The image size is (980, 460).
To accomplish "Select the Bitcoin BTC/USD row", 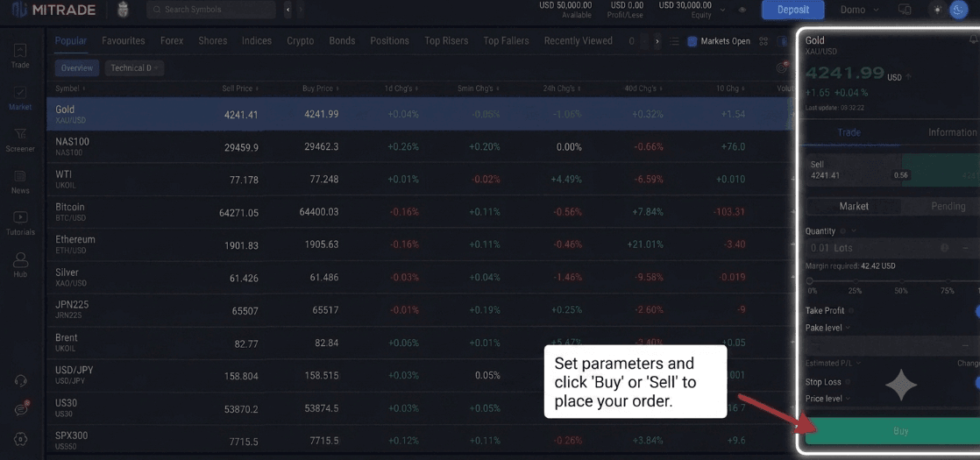I will point(422,212).
